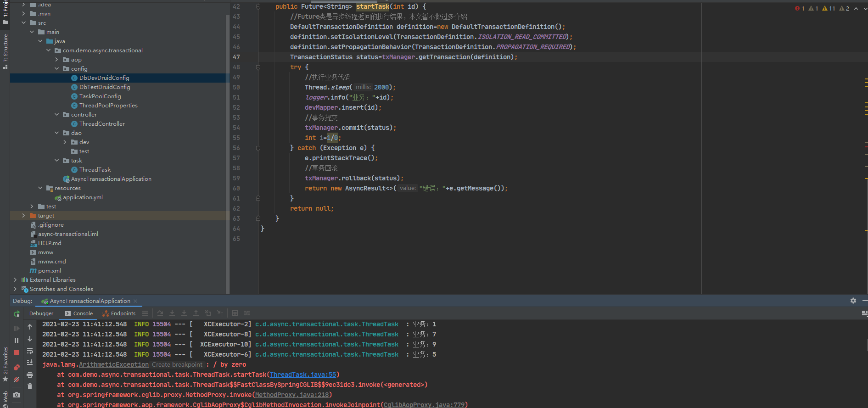
Task: Stop the debug session with red square
Action: coord(17,352)
